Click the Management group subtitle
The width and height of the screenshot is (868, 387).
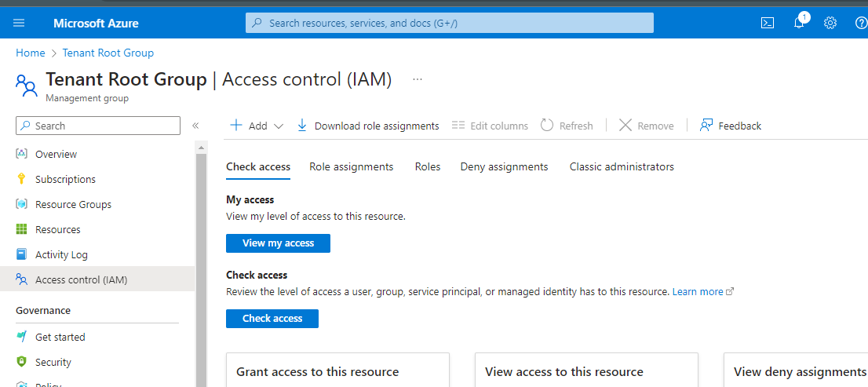[x=87, y=99]
